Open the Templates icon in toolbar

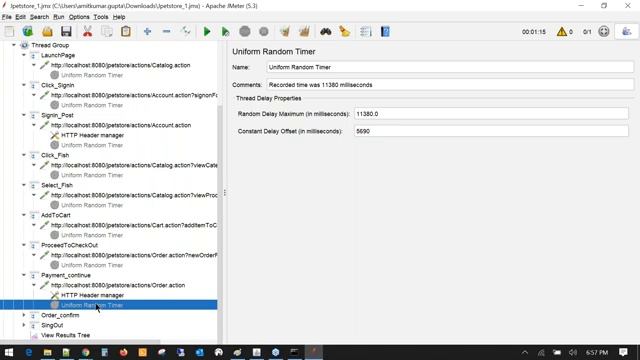pyautogui.click(x=28, y=31)
